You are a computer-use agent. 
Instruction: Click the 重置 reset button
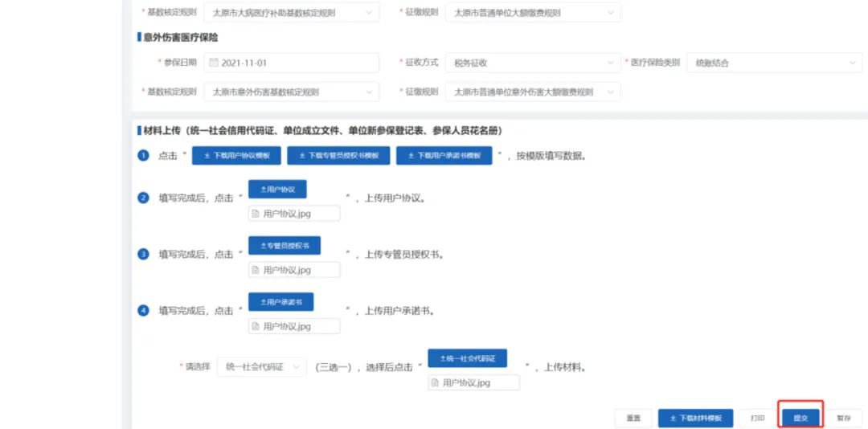coord(633,418)
